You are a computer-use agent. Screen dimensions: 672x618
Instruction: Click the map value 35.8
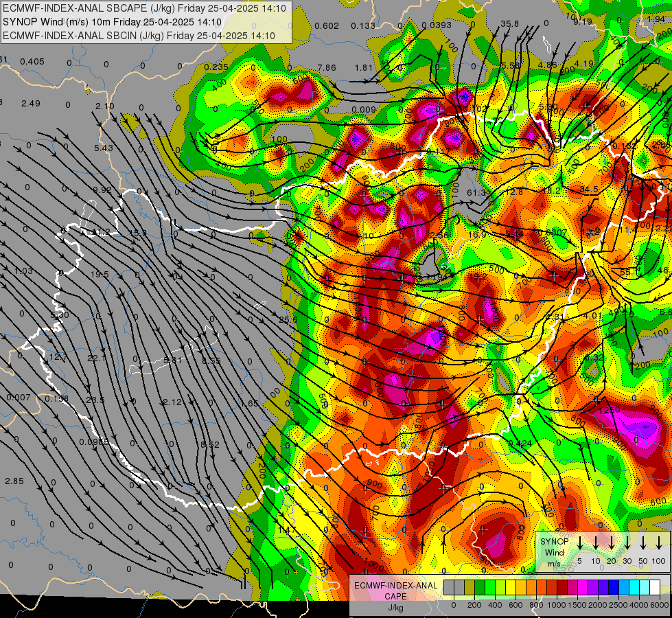point(509,23)
